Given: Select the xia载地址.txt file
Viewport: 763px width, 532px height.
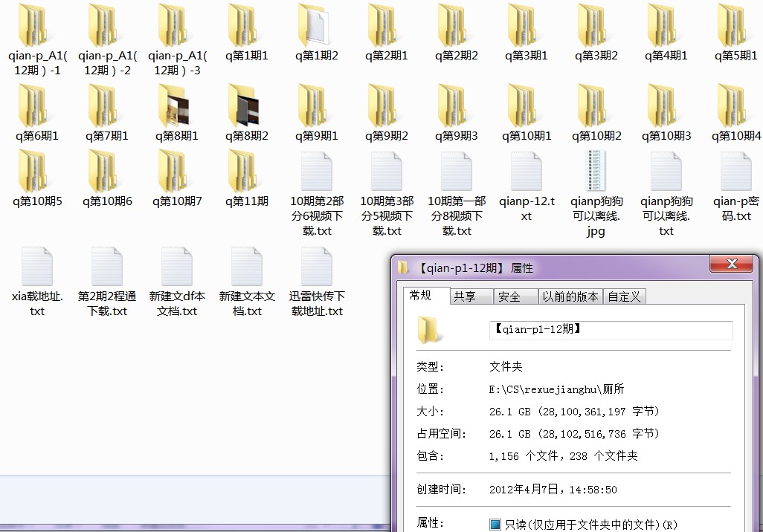Looking at the screenshot, I should point(37,267).
